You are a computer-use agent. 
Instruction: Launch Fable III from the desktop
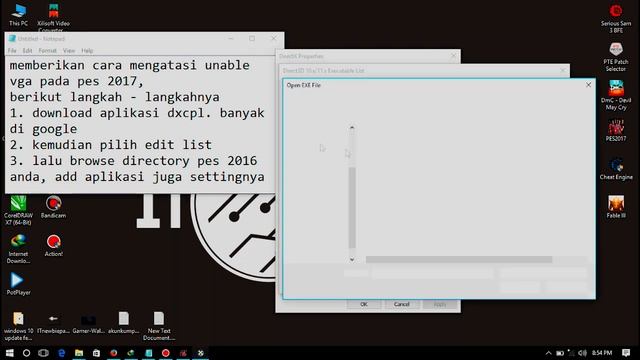tap(616, 207)
